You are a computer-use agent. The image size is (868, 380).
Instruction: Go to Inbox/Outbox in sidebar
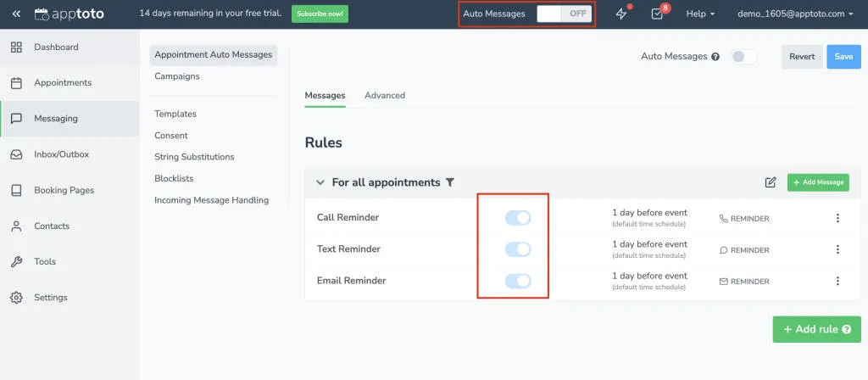[x=61, y=154]
